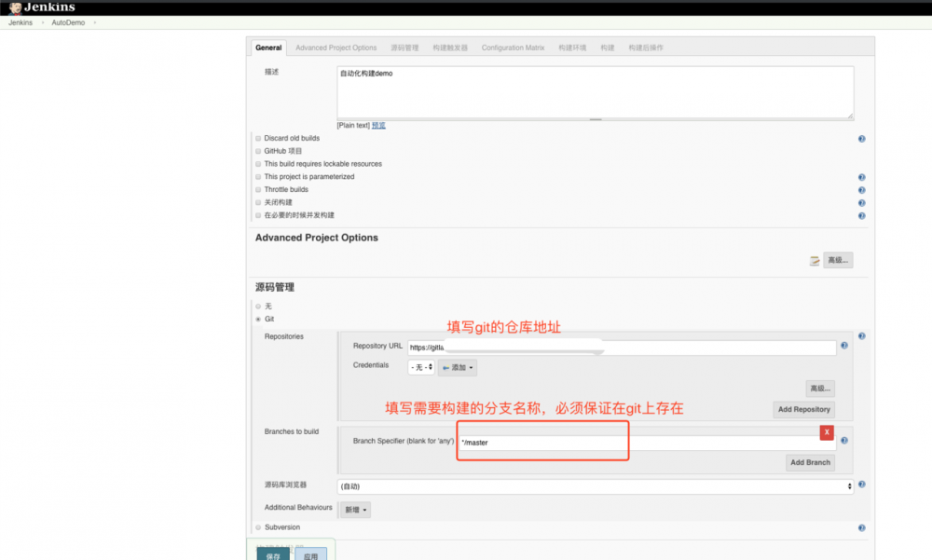This screenshot has width=932, height=560.
Task: Click the Jenkins butler logo
Action: (17, 7)
